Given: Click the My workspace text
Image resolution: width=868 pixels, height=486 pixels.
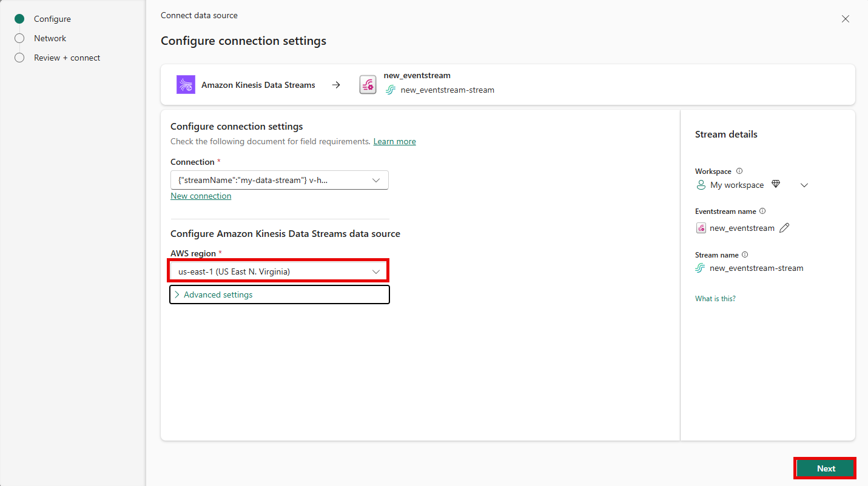Looking at the screenshot, I should click(x=737, y=185).
